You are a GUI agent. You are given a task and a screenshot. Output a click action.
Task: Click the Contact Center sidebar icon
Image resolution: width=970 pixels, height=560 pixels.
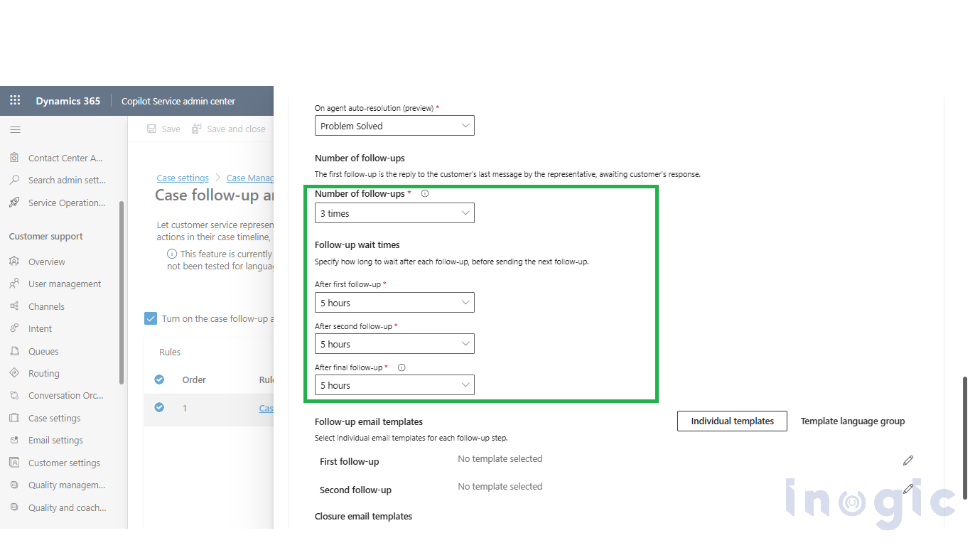click(14, 158)
